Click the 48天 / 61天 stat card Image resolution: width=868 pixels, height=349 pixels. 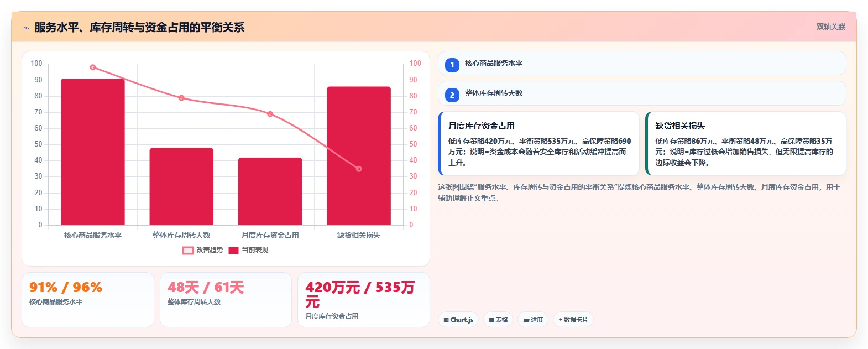coord(226,300)
